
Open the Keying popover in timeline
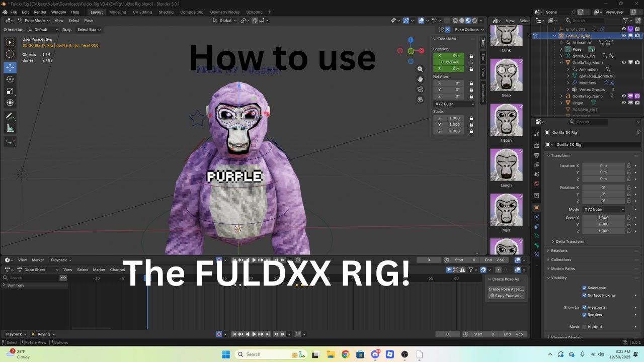(43, 334)
